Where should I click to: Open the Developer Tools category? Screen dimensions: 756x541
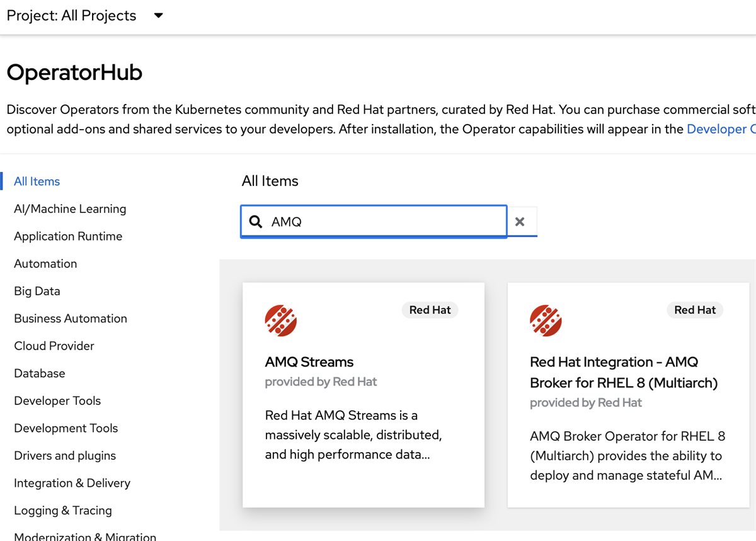click(x=57, y=401)
